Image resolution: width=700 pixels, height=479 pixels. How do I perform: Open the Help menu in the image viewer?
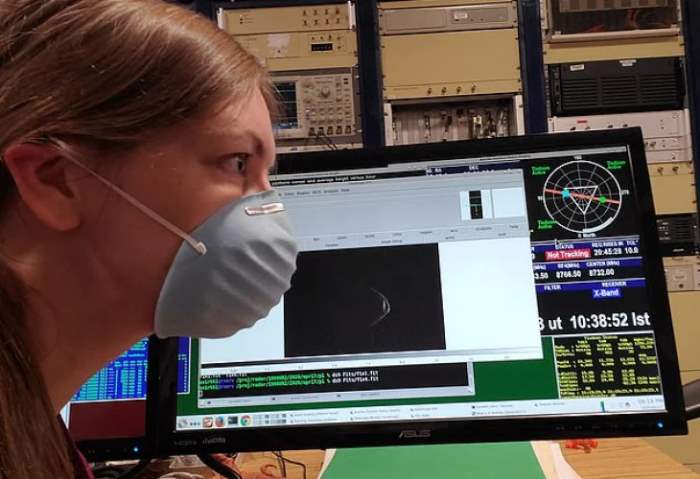coord(345,191)
